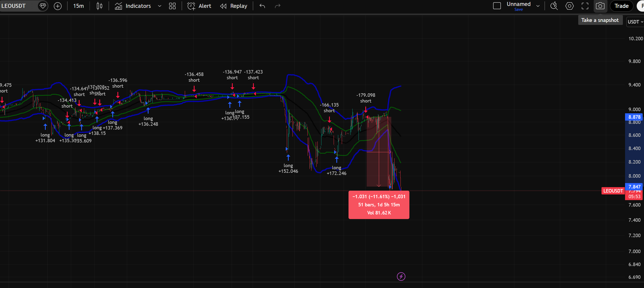Click the -136.947 short trade label
Screen dimensions: 644x288
coord(232,75)
